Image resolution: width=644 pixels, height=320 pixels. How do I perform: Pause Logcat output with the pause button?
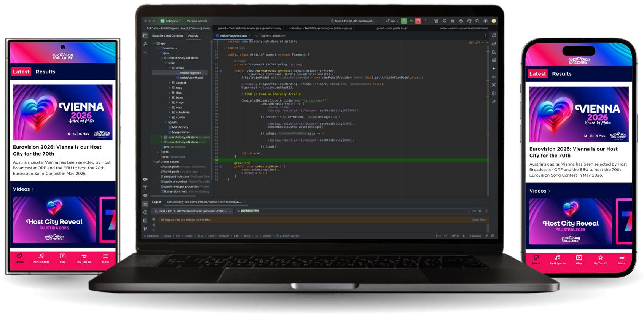(x=154, y=225)
